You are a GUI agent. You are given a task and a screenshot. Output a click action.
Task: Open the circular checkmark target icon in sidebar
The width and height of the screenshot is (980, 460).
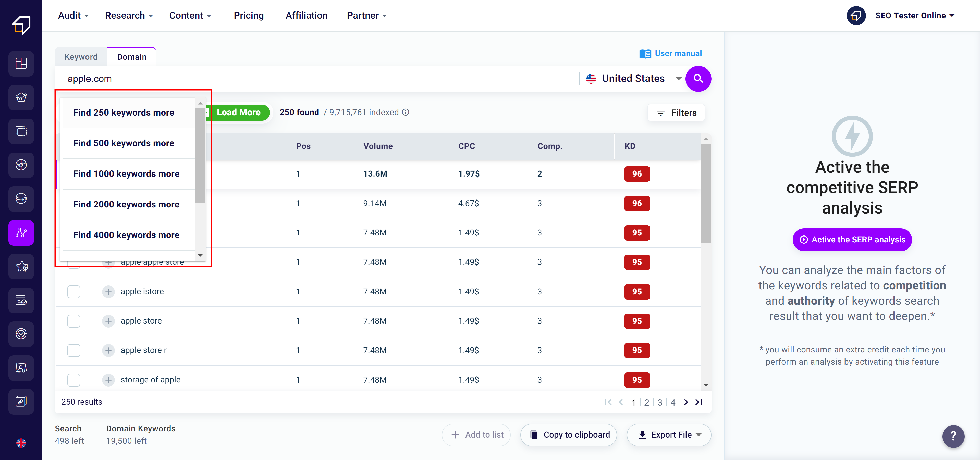(x=21, y=334)
